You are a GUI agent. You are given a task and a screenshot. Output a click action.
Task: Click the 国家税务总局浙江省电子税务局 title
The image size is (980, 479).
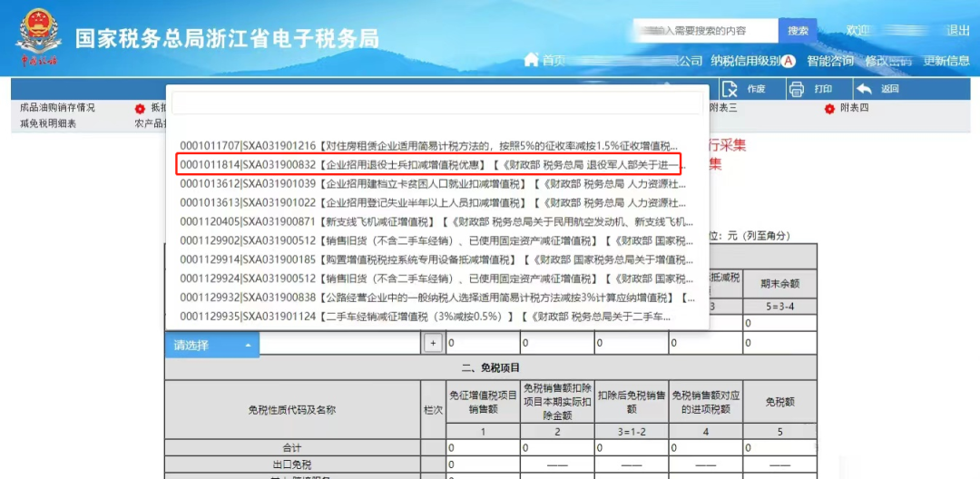click(228, 38)
